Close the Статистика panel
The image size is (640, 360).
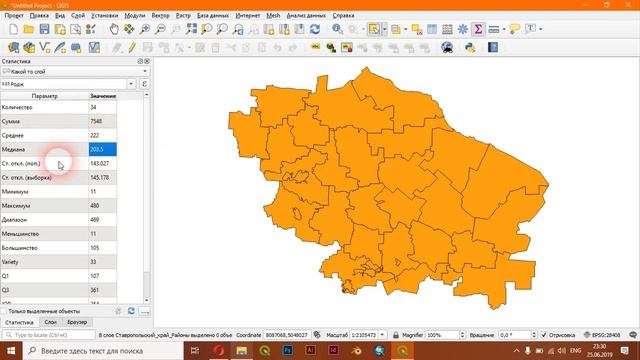click(147, 61)
